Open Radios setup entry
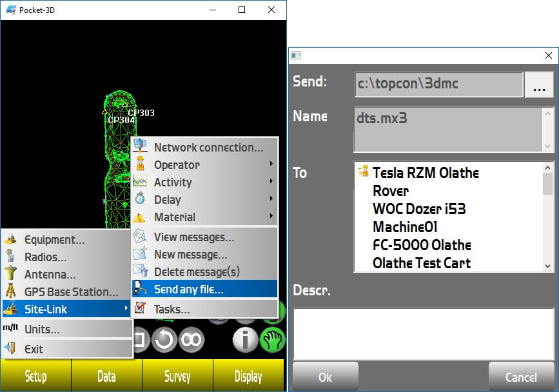The height and width of the screenshot is (392, 559). 68,257
